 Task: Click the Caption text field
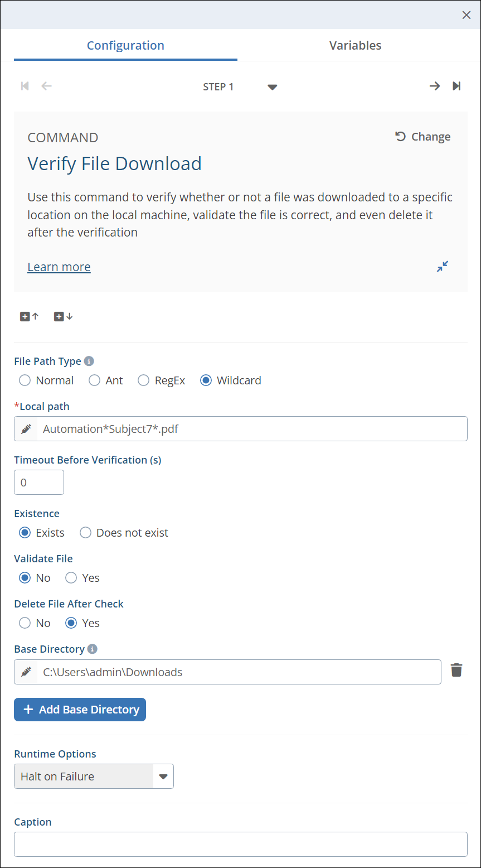point(240,844)
